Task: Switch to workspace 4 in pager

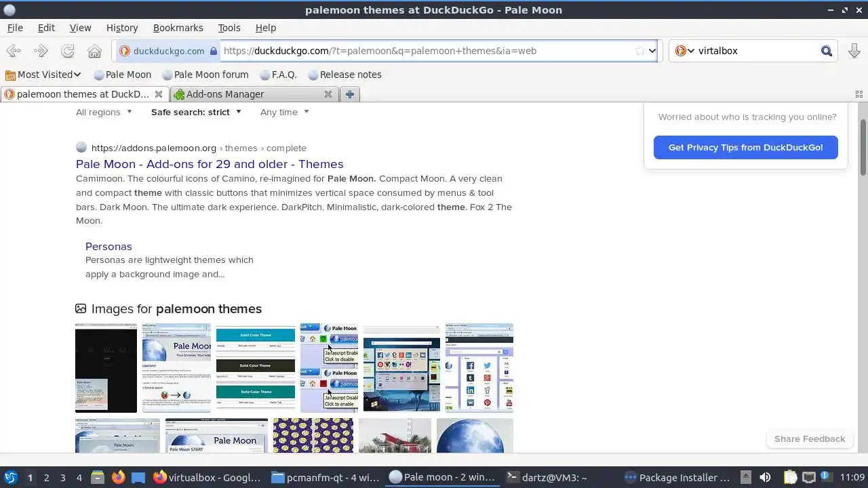Action: pos(79,477)
